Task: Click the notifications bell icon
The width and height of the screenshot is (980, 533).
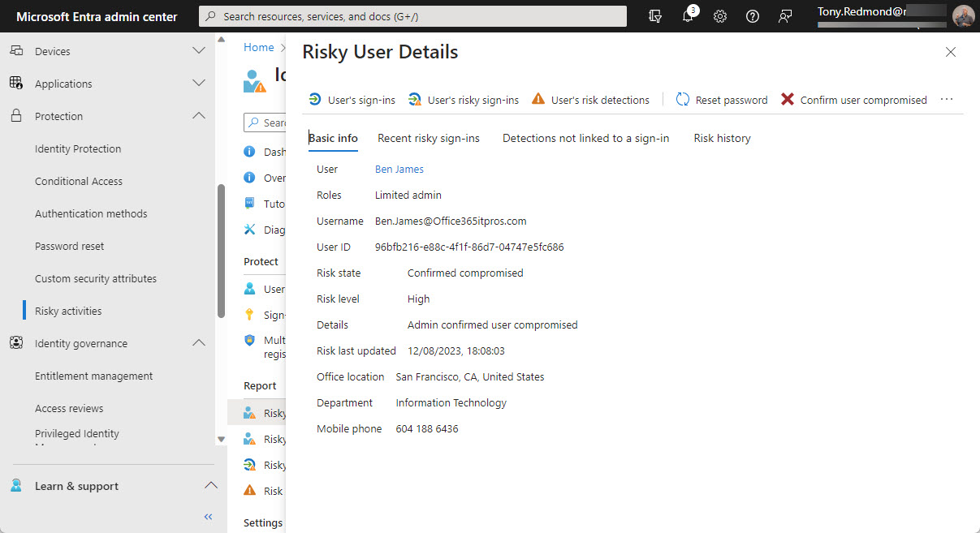Action: [x=688, y=16]
